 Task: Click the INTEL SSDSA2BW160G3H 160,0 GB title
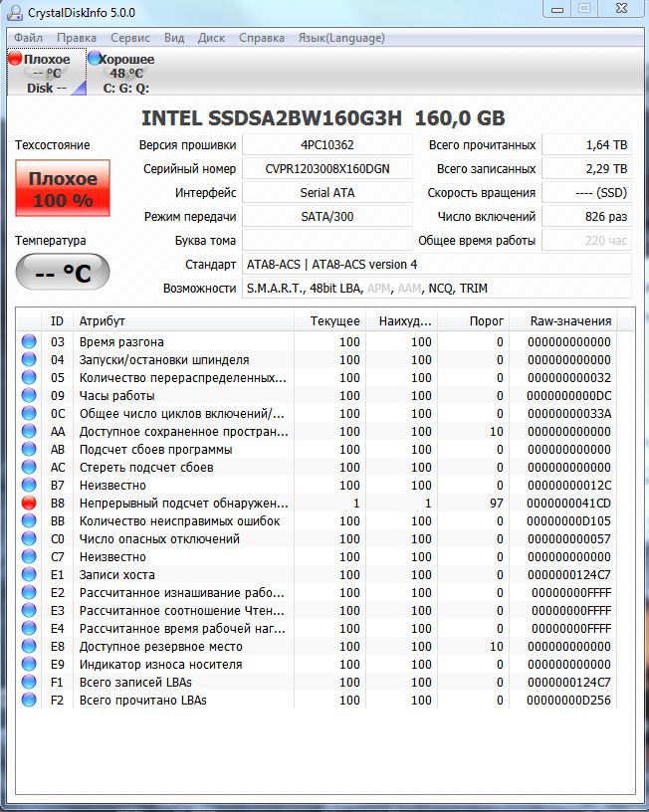click(324, 118)
